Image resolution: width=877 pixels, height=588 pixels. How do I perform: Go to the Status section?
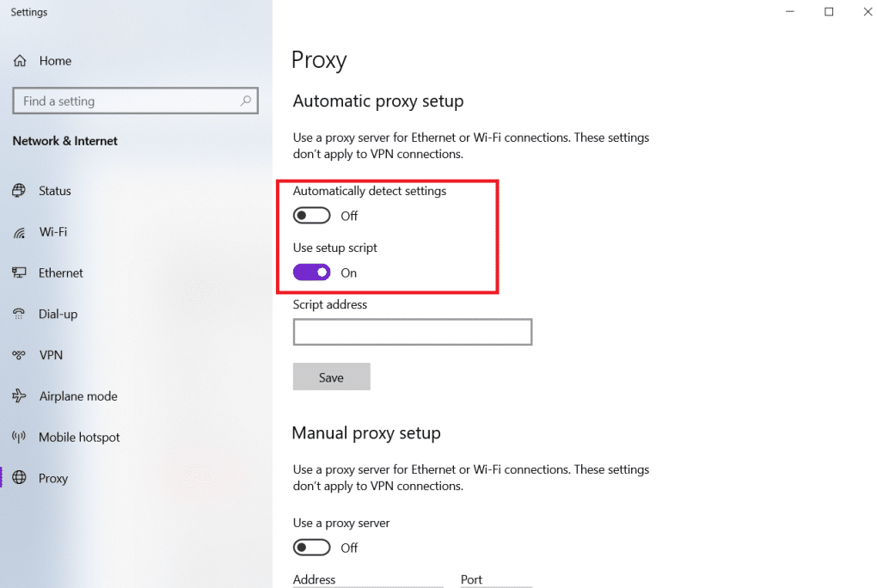55,191
